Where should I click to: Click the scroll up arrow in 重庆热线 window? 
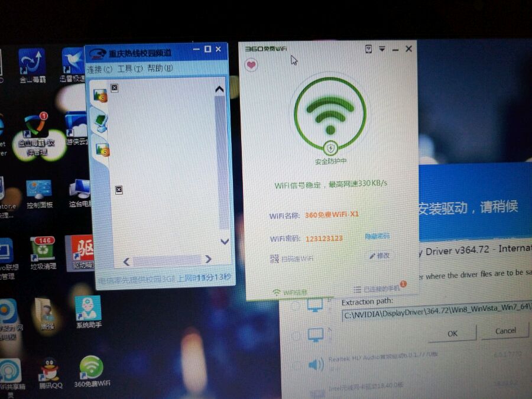(x=219, y=89)
